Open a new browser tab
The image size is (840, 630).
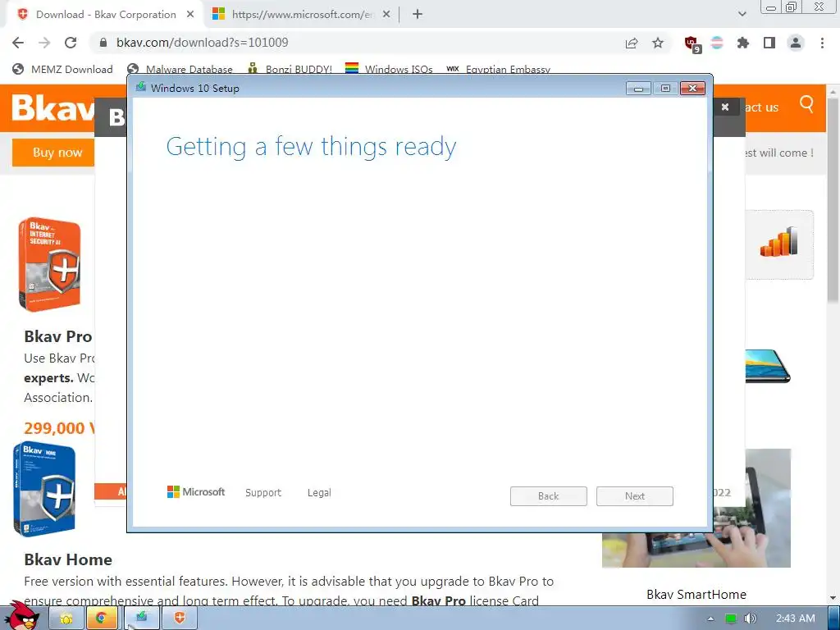point(418,15)
